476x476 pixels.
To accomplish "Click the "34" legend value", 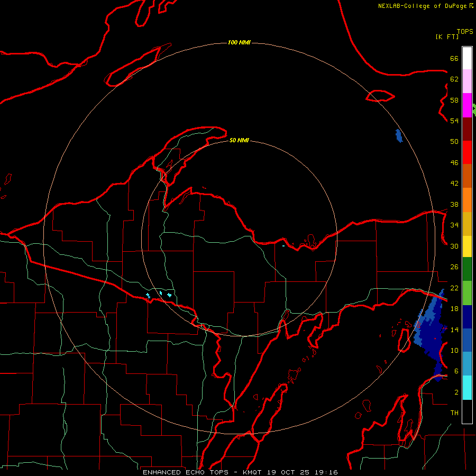I will [454, 225].
